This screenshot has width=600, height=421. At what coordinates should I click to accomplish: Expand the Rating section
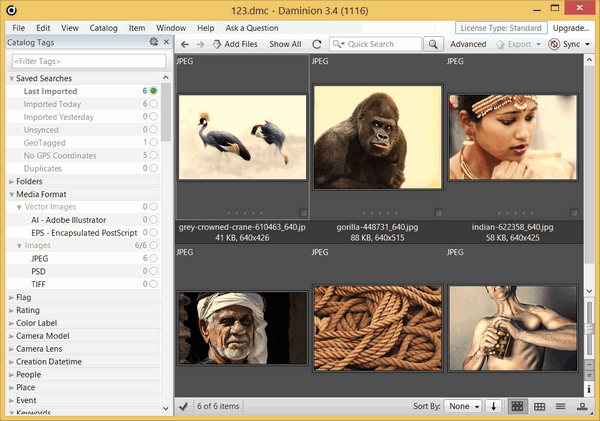click(11, 310)
